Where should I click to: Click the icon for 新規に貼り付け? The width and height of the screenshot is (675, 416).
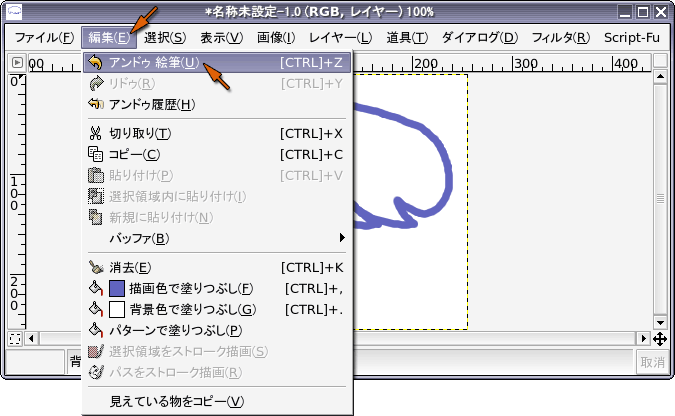click(96, 217)
